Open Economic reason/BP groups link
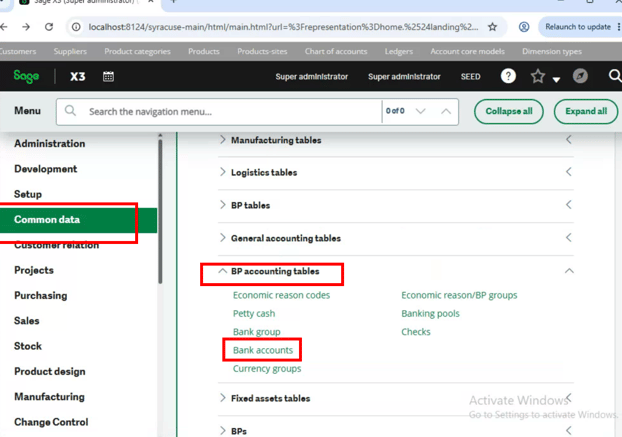Viewport: 622px width, 437px height. (x=459, y=295)
